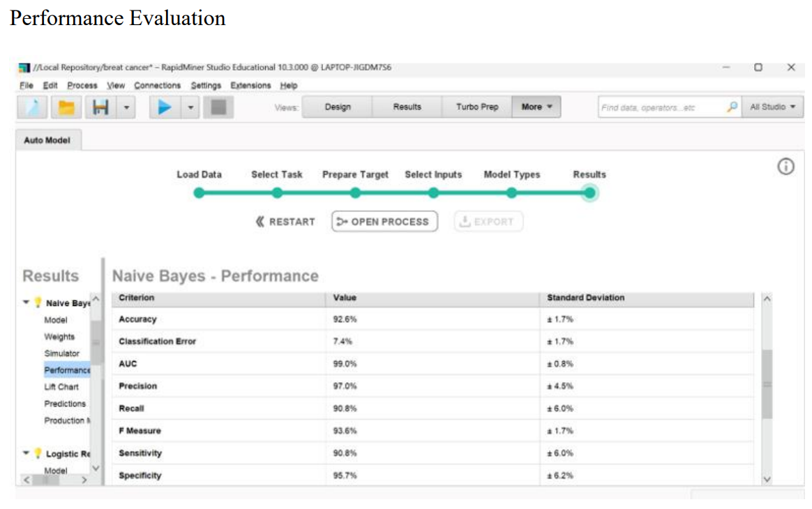Expand the More views dropdown

pos(536,107)
